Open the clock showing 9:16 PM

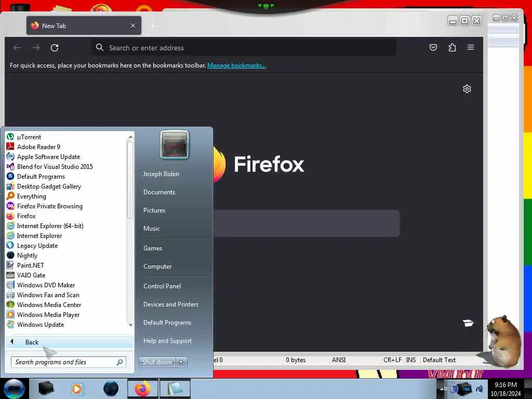tap(506, 389)
